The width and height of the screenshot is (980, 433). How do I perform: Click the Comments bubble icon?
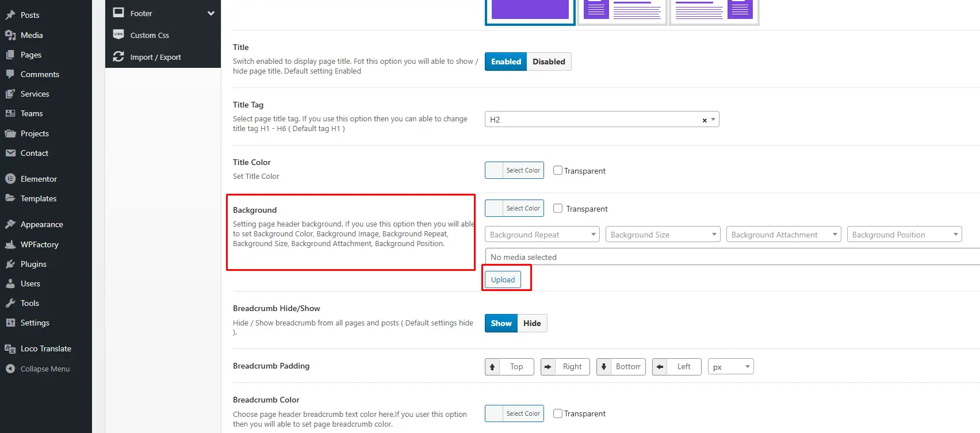[10, 74]
